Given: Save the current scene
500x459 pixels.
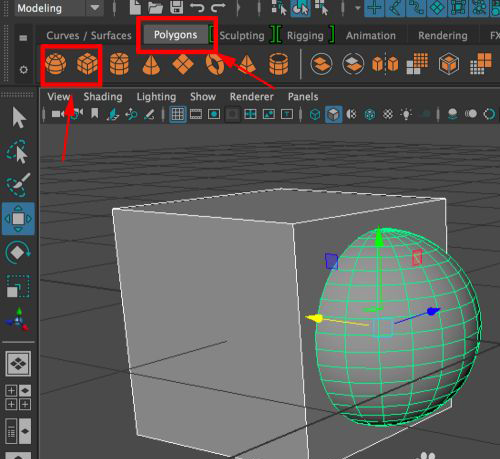Looking at the screenshot, I should [x=176, y=7].
